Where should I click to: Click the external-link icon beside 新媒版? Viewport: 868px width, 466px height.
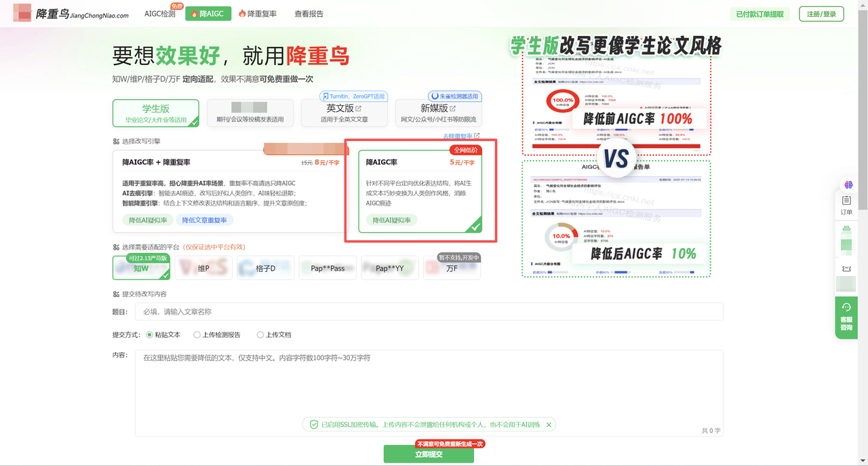[x=453, y=109]
